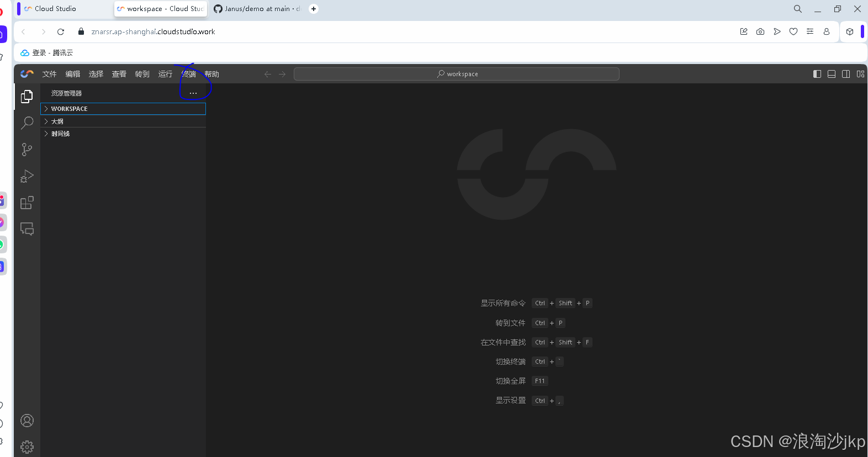Click the browser address bar URL
This screenshot has width=868, height=457.
point(154,31)
